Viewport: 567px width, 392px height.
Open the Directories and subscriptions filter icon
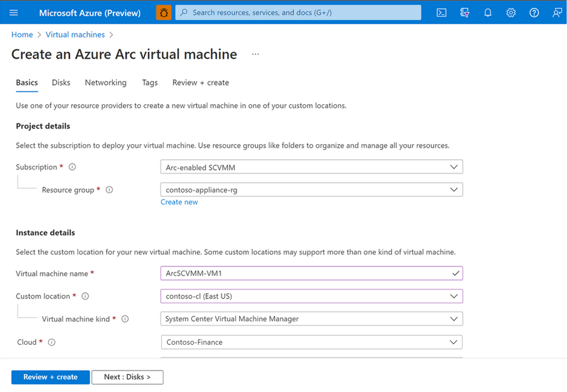click(464, 12)
